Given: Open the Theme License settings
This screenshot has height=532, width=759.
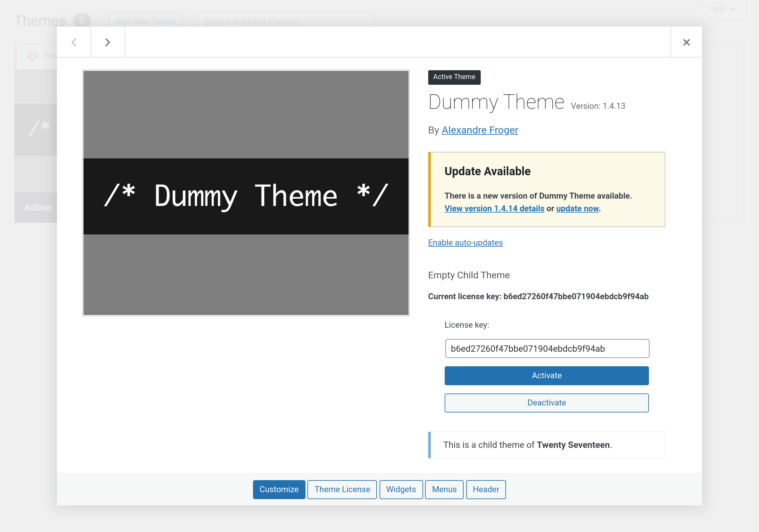Looking at the screenshot, I should coord(342,489).
